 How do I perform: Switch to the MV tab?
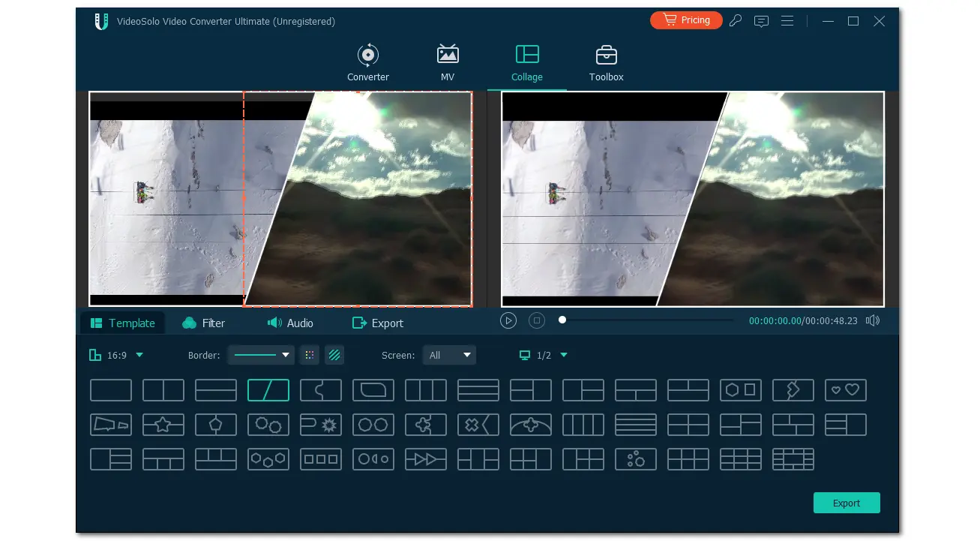pyautogui.click(x=448, y=63)
